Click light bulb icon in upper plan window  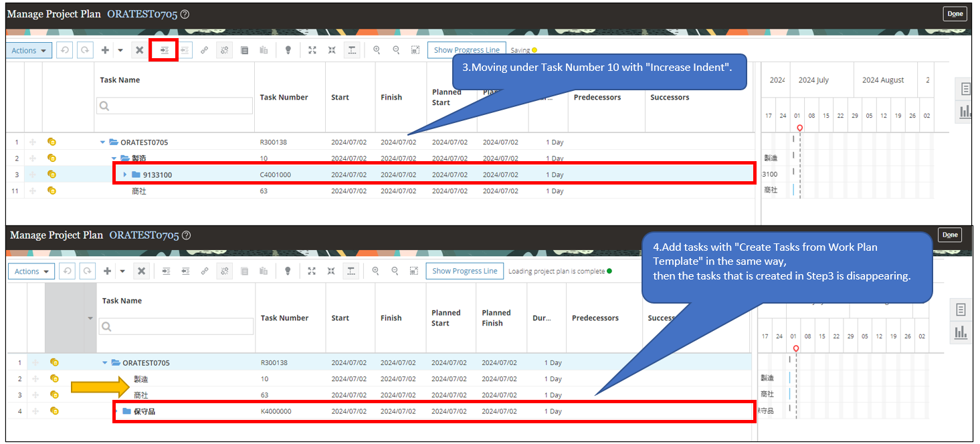click(288, 50)
